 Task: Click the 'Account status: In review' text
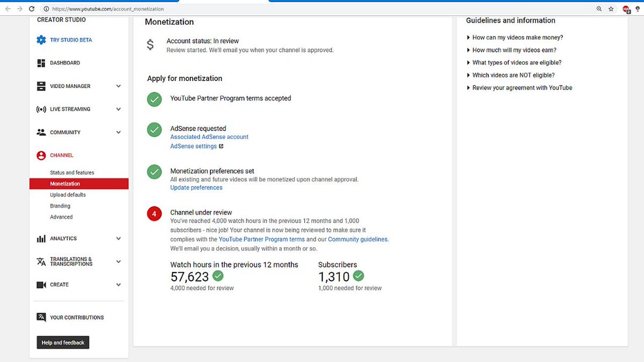click(x=203, y=41)
